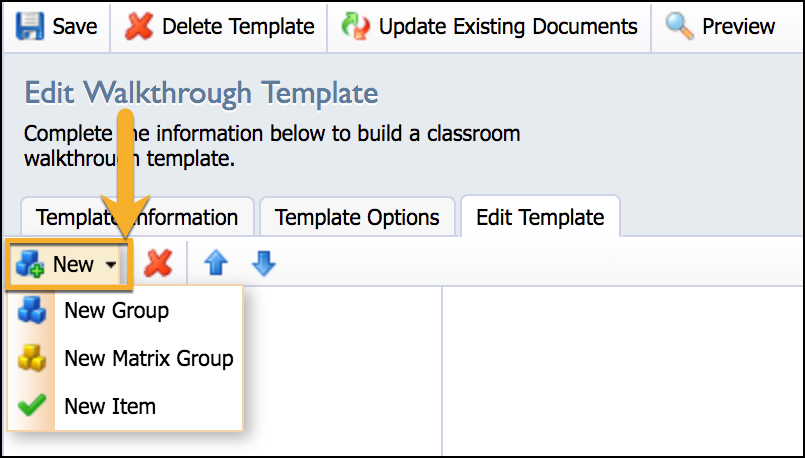805x458 pixels.
Task: Click the yellow cubes Matrix Group icon
Action: pyautogui.click(x=32, y=358)
